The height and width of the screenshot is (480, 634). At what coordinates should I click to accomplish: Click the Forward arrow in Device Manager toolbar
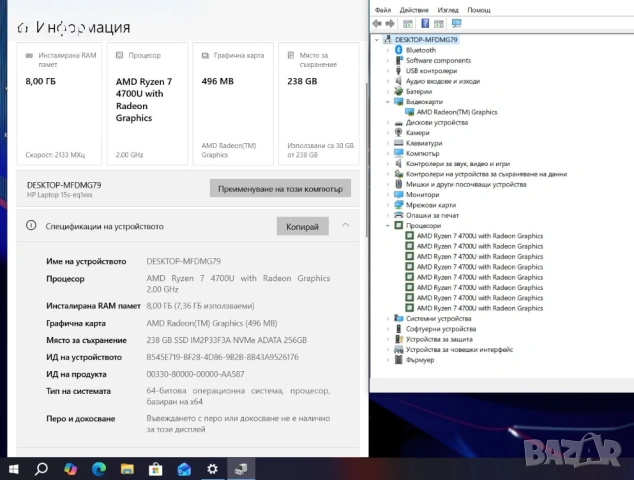click(390, 23)
